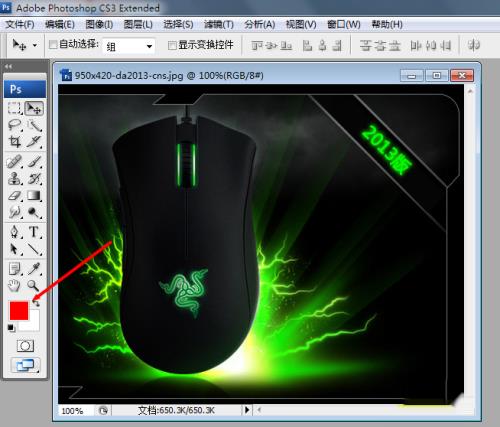The image size is (500, 427).
Task: Select the Move tool in the toolbox
Action: point(34,108)
